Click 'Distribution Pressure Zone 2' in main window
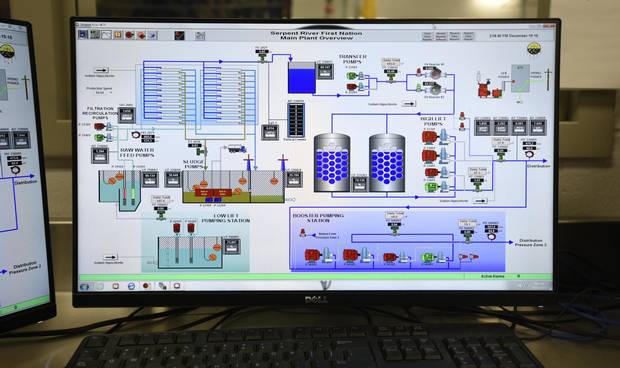The image size is (620, 368). click(531, 243)
